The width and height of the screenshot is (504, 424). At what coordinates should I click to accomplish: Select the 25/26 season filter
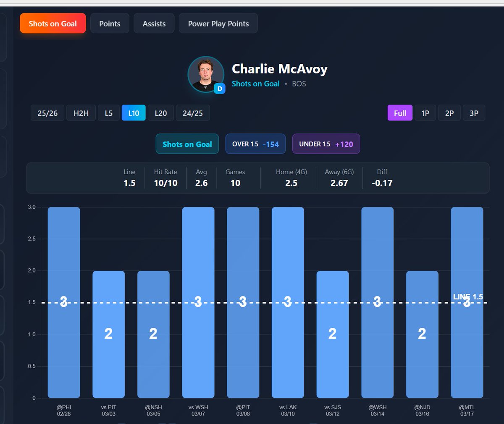(47, 113)
